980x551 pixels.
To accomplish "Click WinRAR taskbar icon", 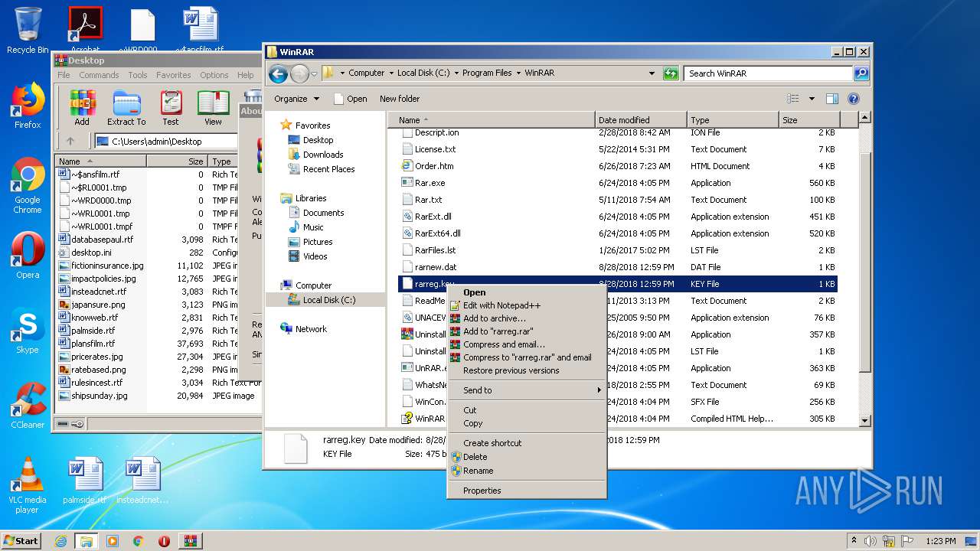I will coord(191,541).
